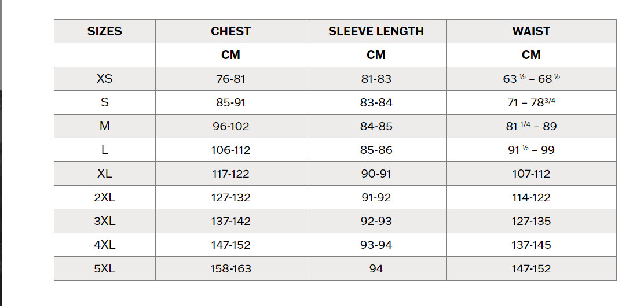Screen dimensions: 644x306
Task: Click waist range 71 – 78 3/4
Action: (x=530, y=102)
